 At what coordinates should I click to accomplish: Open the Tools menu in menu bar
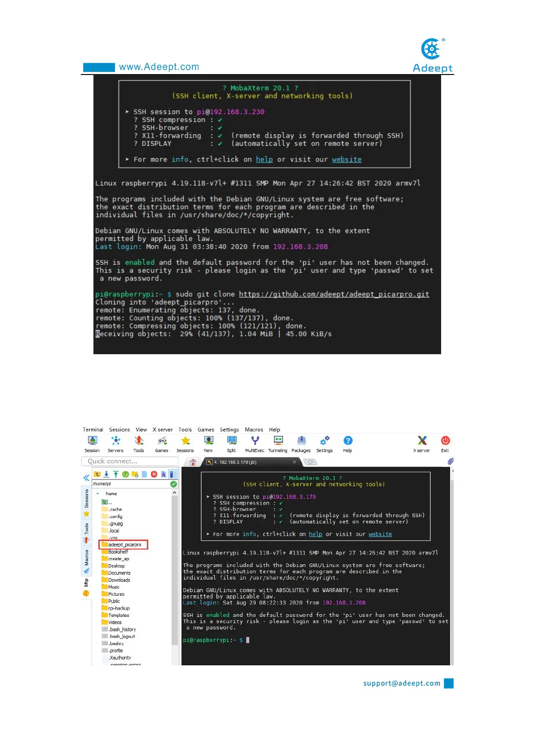185,430
